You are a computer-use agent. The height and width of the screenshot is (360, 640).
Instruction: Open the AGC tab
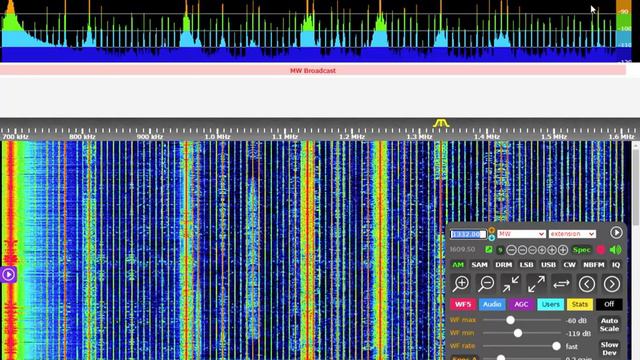(521, 304)
